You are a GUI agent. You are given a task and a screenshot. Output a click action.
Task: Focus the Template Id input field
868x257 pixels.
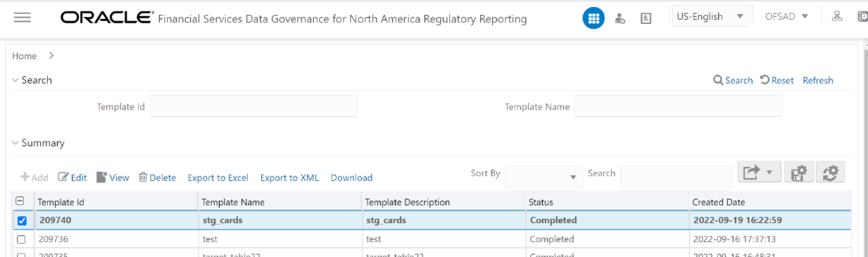(254, 106)
